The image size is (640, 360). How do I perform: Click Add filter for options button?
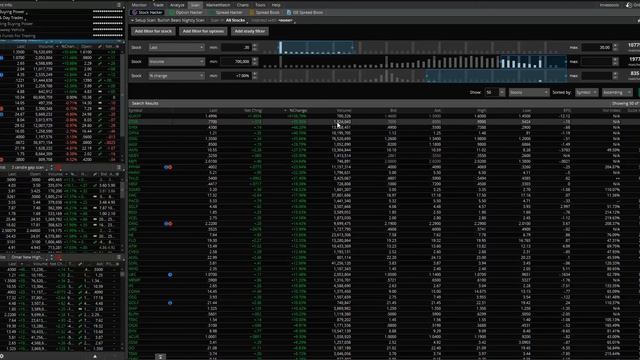click(x=203, y=31)
